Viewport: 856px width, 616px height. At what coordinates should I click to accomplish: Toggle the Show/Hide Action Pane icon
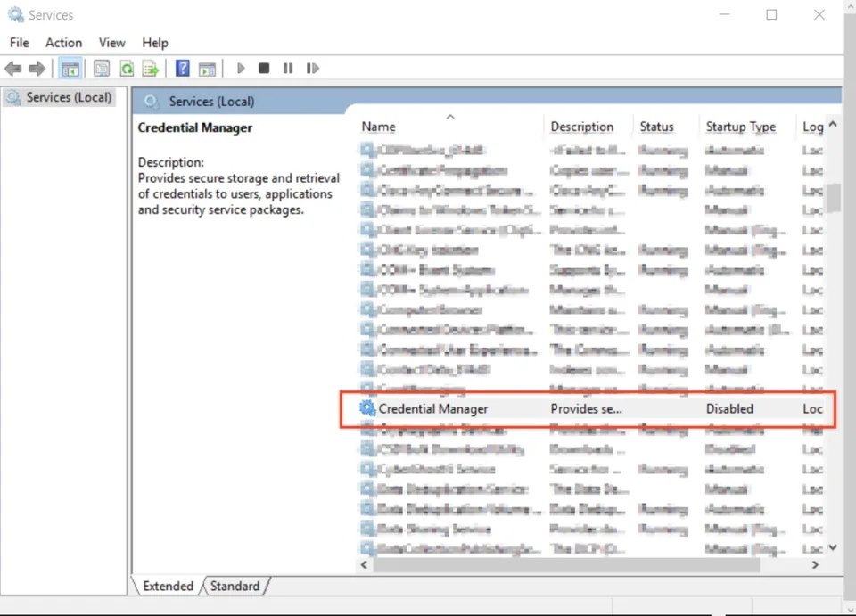[207, 69]
